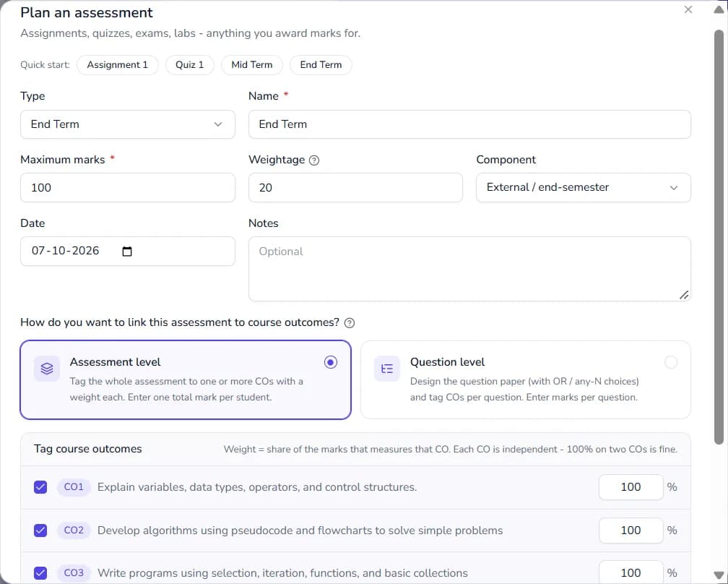
Task: Click 'Explain variables, data types' outcome text
Action: click(x=257, y=487)
